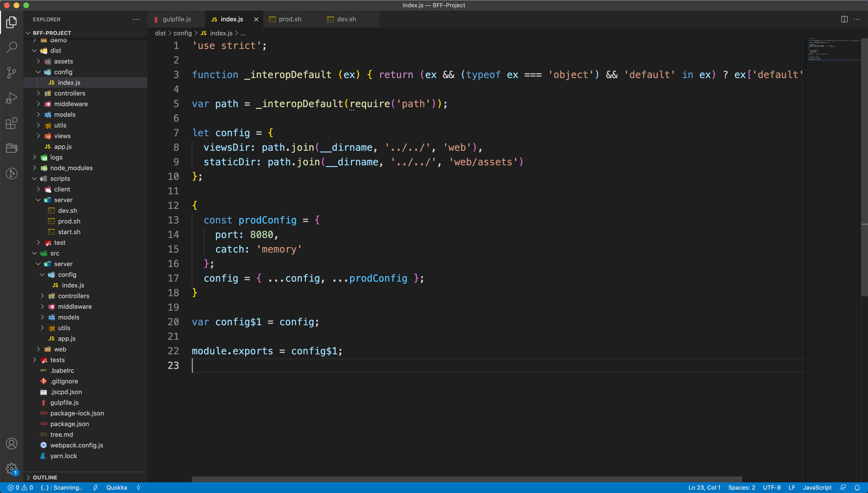Open the Search view in activity bar

tap(11, 48)
